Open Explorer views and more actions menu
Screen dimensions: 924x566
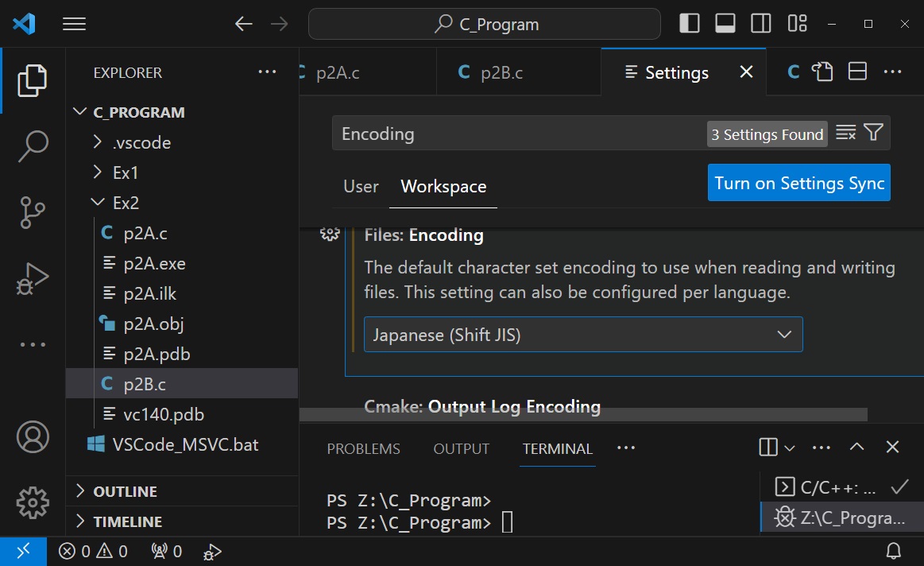[267, 72]
